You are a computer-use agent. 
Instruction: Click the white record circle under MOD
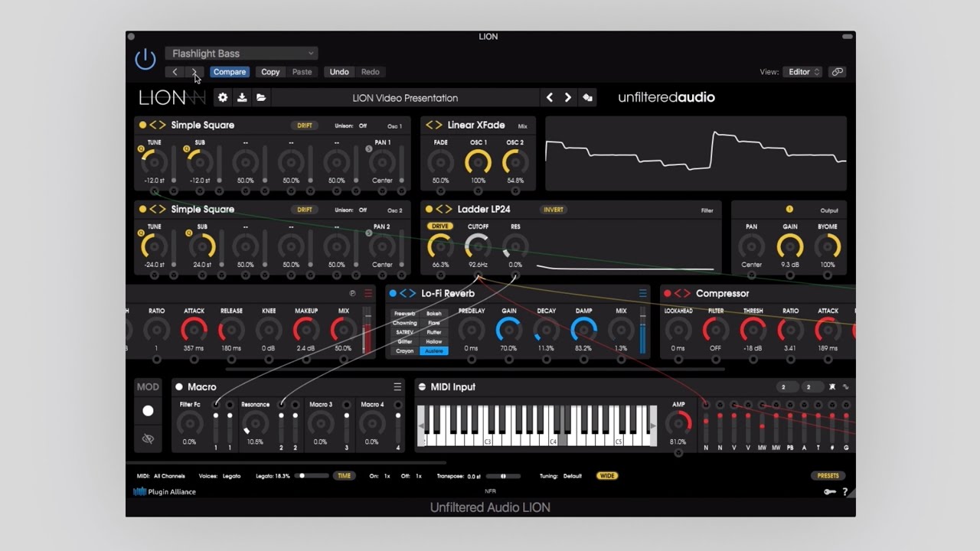pos(148,411)
